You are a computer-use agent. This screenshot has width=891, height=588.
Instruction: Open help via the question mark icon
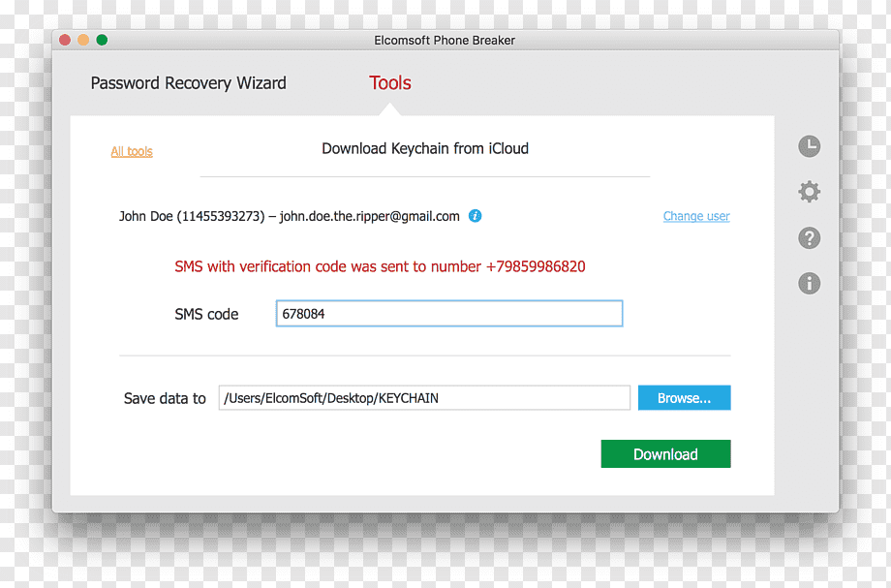tap(810, 238)
